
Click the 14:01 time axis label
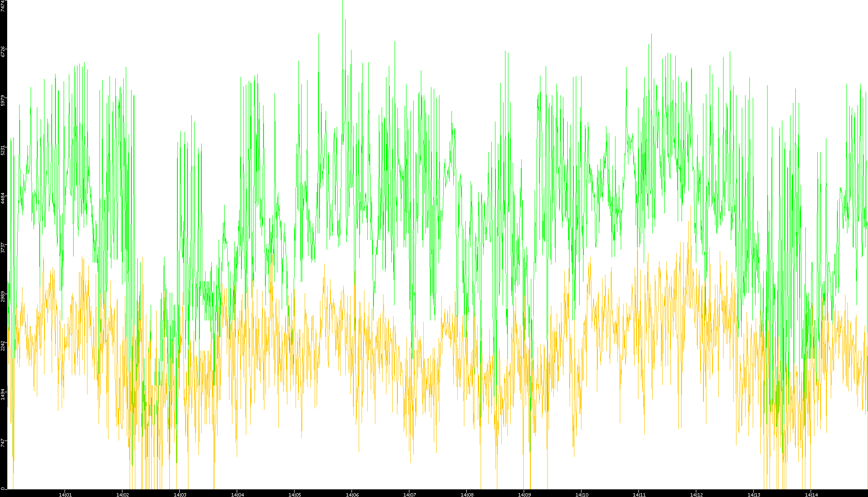(65, 495)
